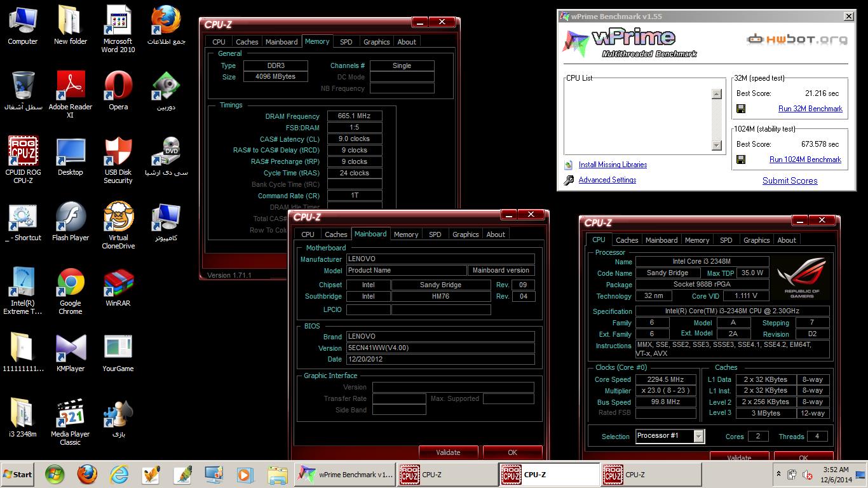The image size is (868, 488).
Task: Switch to wPrime Benchmark taskbar button
Action: pyautogui.click(x=345, y=475)
